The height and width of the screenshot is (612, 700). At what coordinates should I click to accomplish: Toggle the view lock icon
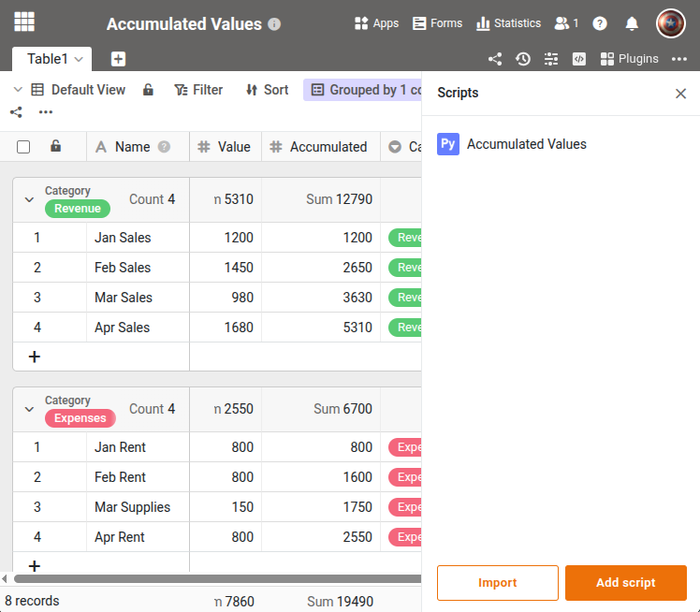(x=148, y=90)
